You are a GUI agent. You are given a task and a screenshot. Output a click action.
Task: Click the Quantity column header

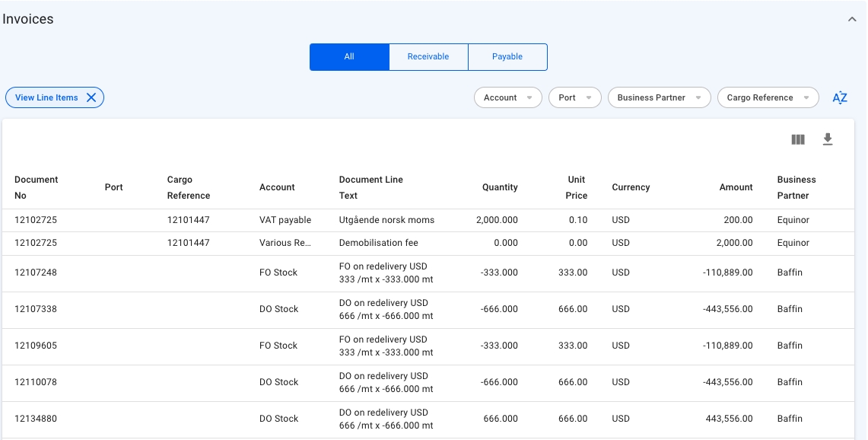point(500,187)
